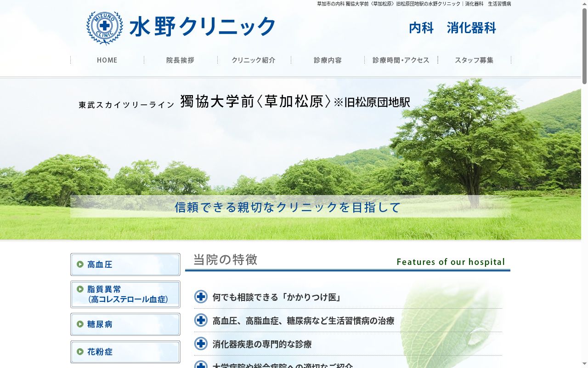Click the 花粉症 sidebar button

125,352
